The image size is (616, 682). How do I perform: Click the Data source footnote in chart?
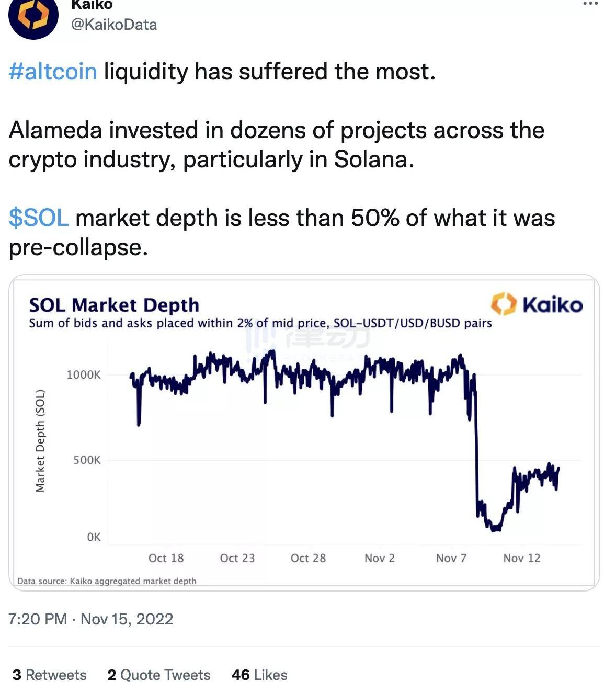pyautogui.click(x=107, y=581)
